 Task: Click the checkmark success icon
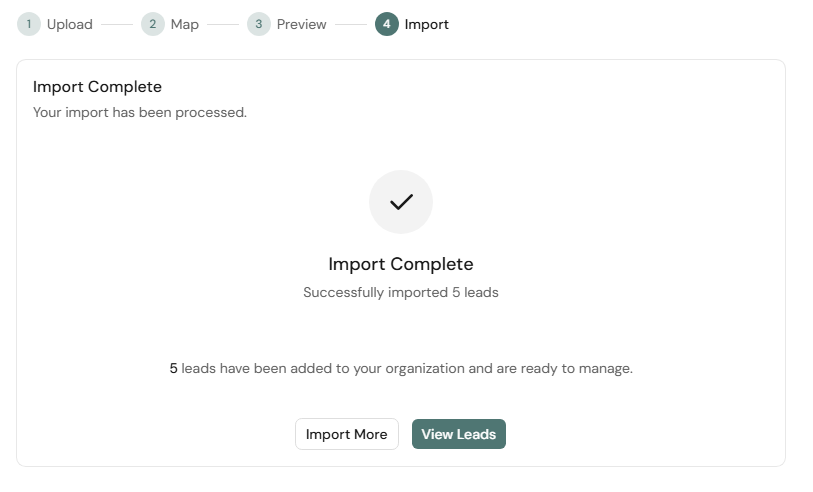click(401, 202)
